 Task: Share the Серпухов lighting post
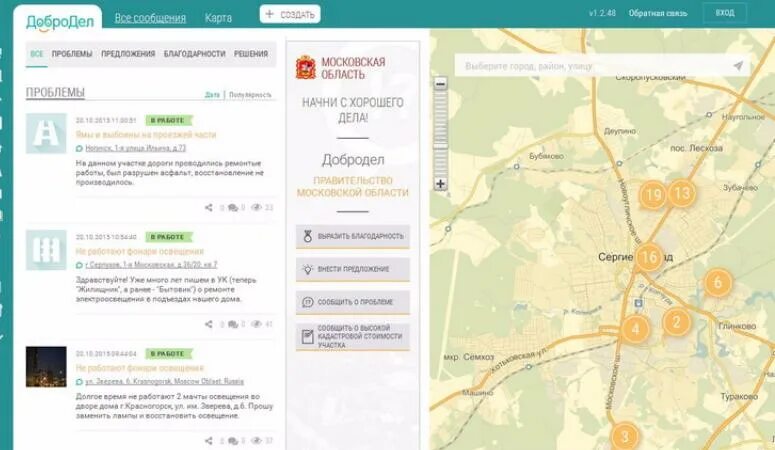coord(209,324)
